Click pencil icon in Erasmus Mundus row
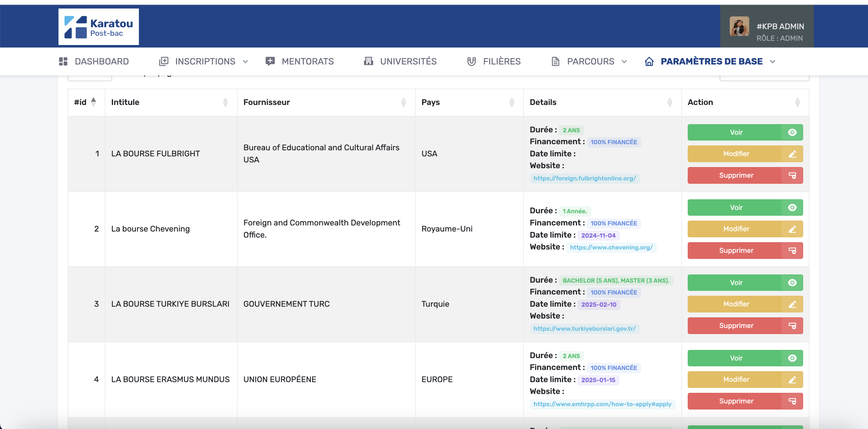The height and width of the screenshot is (429, 868). click(x=792, y=379)
